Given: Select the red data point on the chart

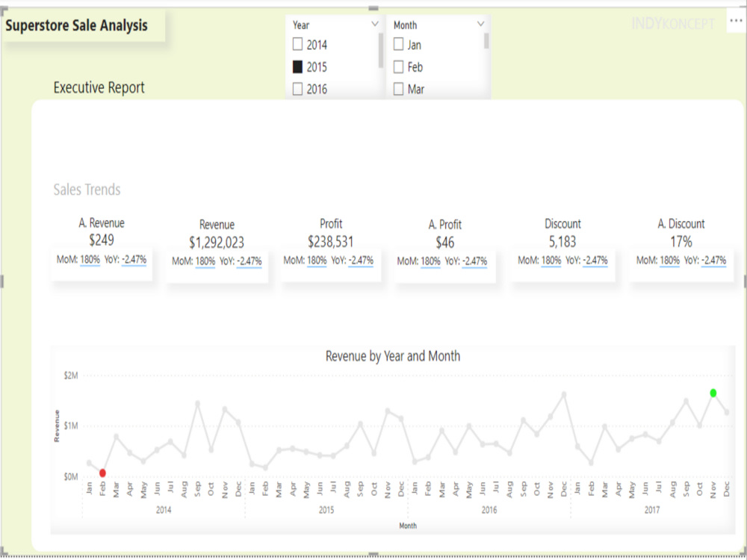Looking at the screenshot, I should (103, 472).
